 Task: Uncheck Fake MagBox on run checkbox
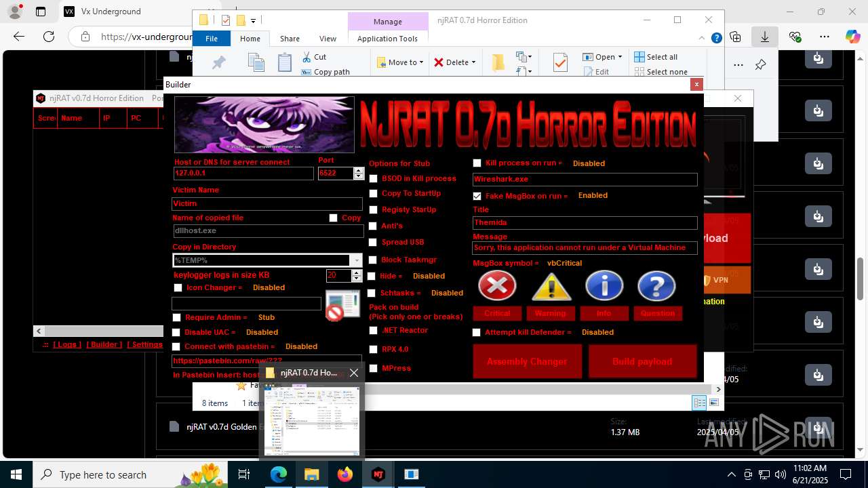tap(477, 196)
